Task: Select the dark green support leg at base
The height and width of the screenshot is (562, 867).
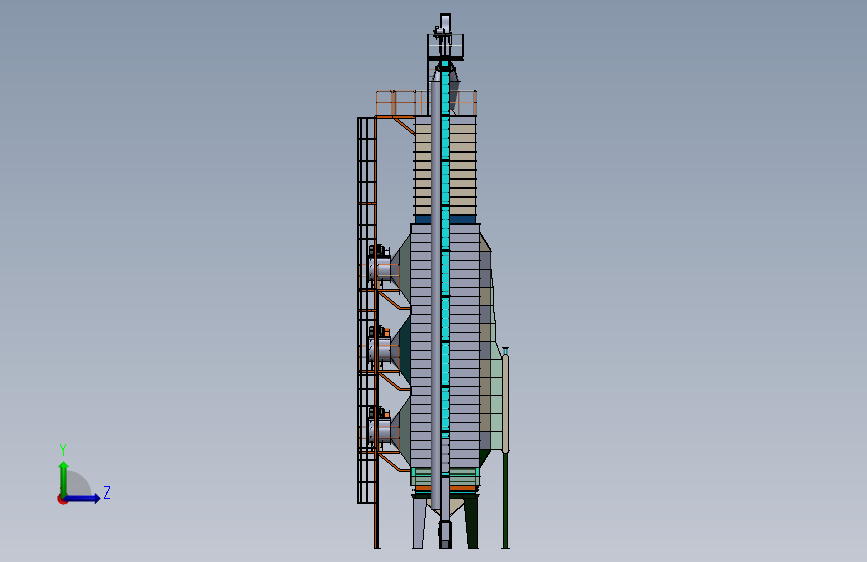Action: 472,523
